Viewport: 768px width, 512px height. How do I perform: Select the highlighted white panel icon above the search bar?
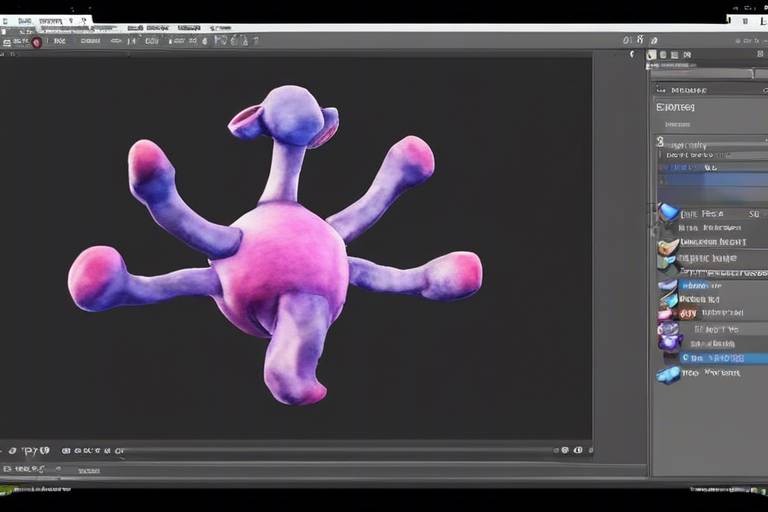(651, 55)
